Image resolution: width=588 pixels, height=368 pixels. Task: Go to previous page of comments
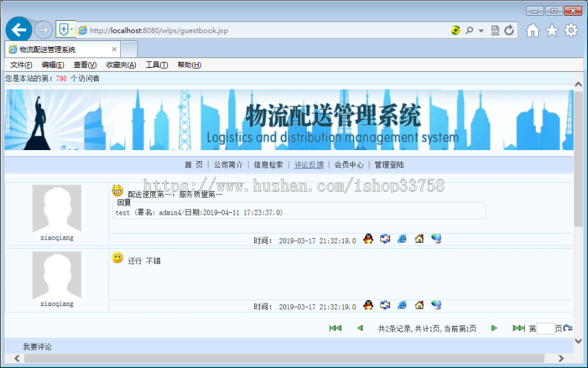click(360, 328)
